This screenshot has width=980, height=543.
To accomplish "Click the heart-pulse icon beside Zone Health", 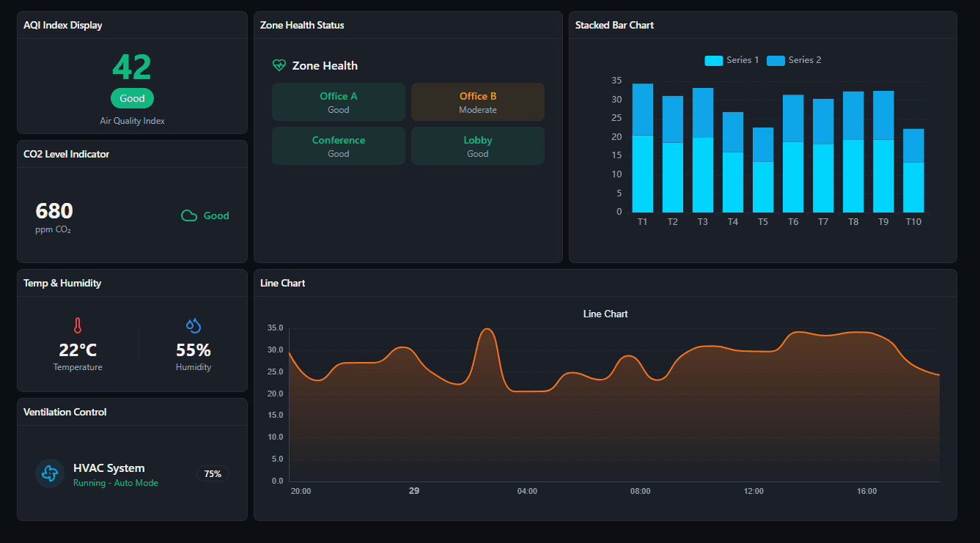I will click(280, 64).
